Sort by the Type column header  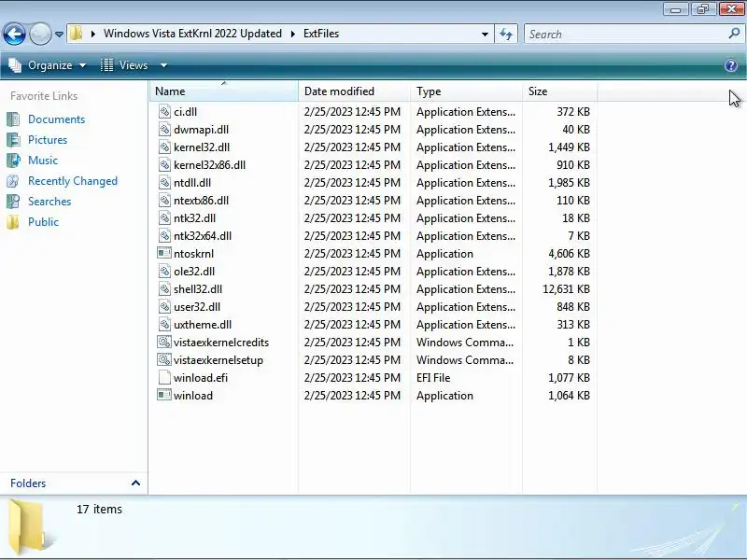pyautogui.click(x=466, y=91)
